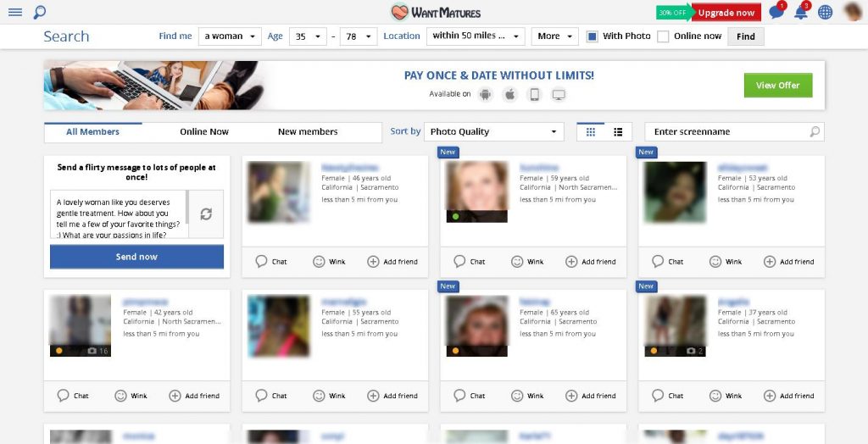Click the 30% OFF badge
The image size is (868, 444).
(x=672, y=13)
